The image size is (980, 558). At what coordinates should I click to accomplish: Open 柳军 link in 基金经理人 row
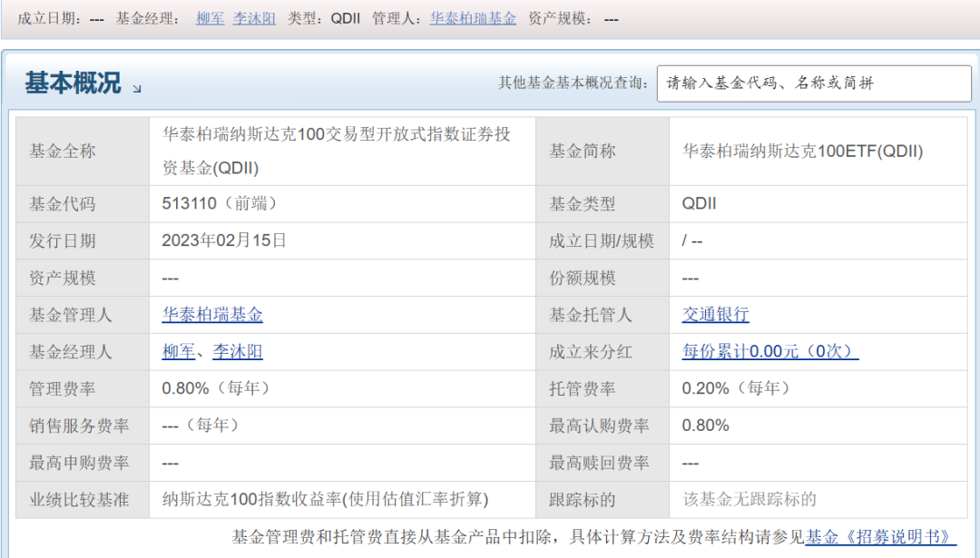[179, 351]
